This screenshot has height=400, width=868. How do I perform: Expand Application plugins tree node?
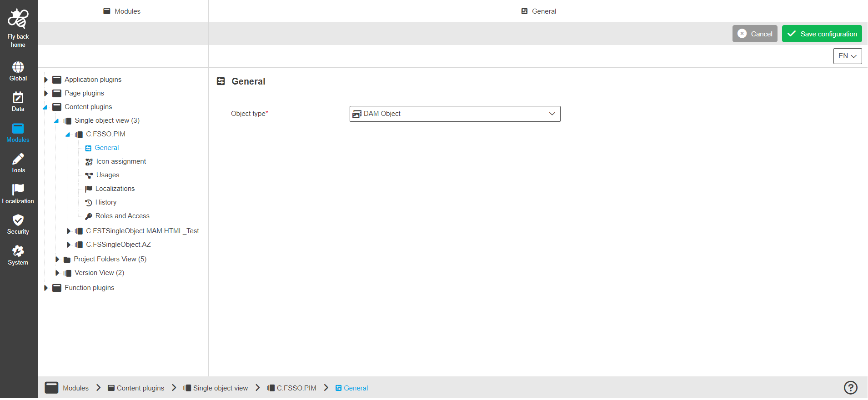pyautogui.click(x=46, y=80)
